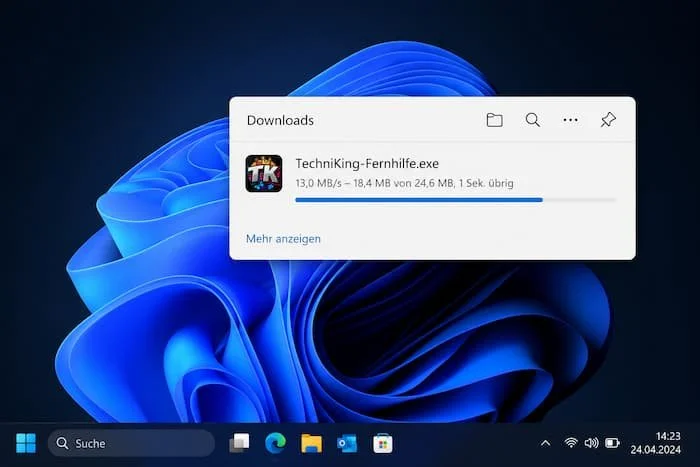The image size is (700, 467).
Task: Click the download progress bar
Action: point(455,200)
